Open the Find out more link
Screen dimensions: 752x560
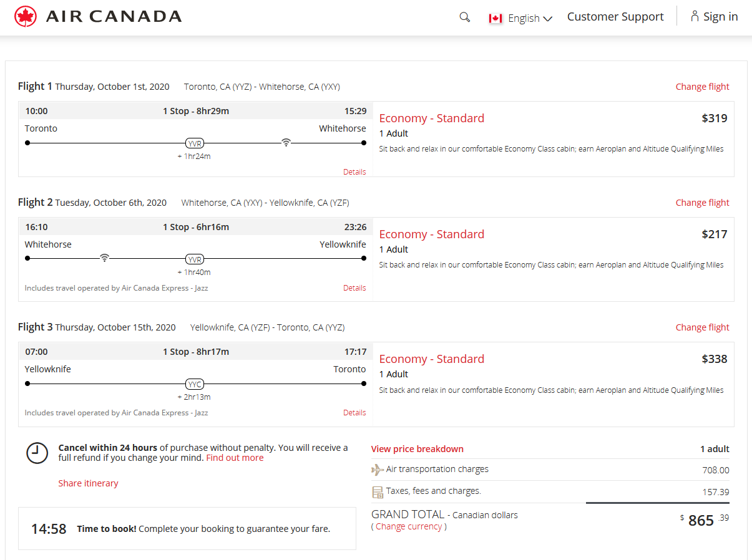click(x=235, y=458)
